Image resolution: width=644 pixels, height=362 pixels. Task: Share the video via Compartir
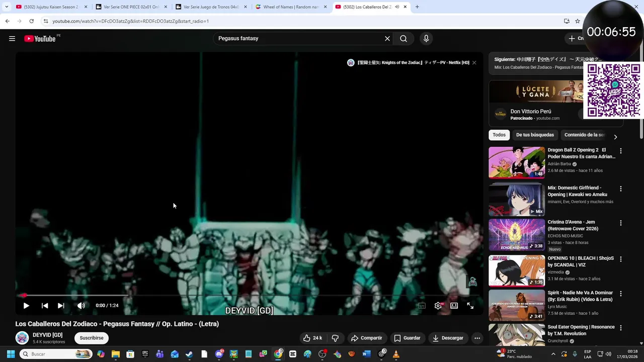click(366, 338)
